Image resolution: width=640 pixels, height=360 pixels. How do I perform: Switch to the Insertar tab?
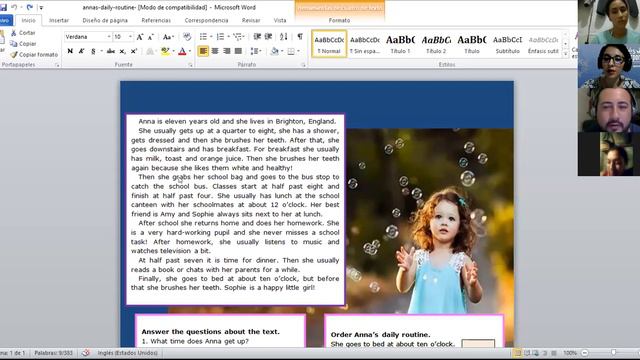pos(59,20)
